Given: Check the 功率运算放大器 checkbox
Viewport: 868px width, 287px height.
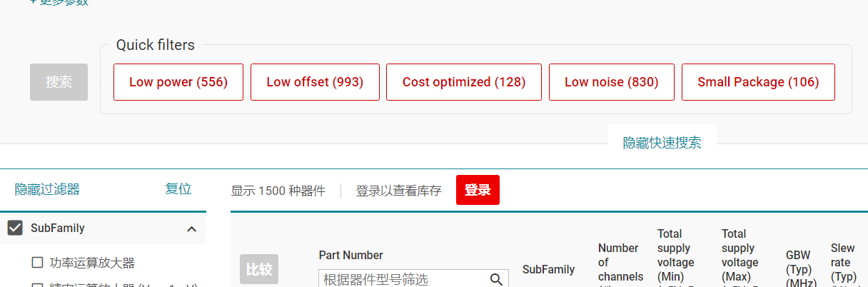Looking at the screenshot, I should point(38,263).
